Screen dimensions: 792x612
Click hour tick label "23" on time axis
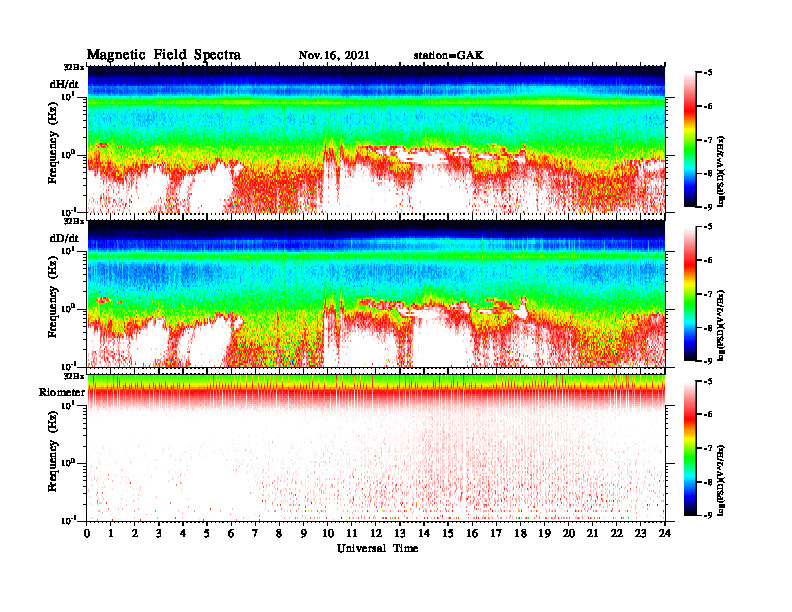(640, 534)
